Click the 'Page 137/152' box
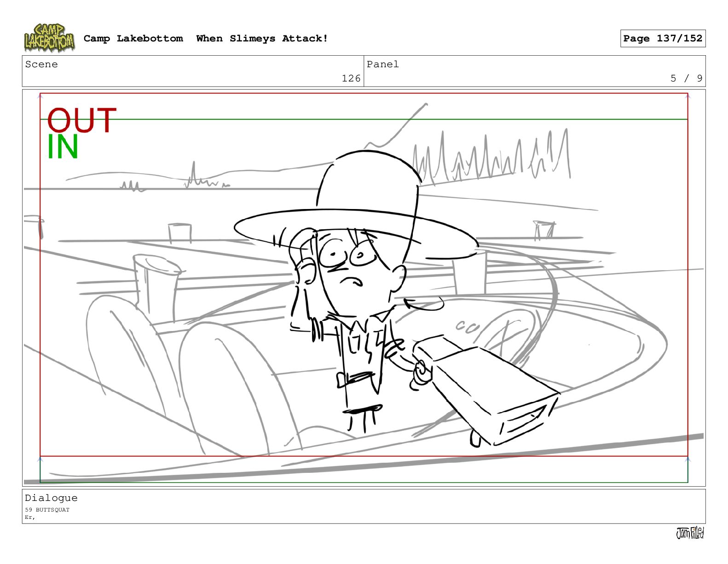 pyautogui.click(x=663, y=39)
